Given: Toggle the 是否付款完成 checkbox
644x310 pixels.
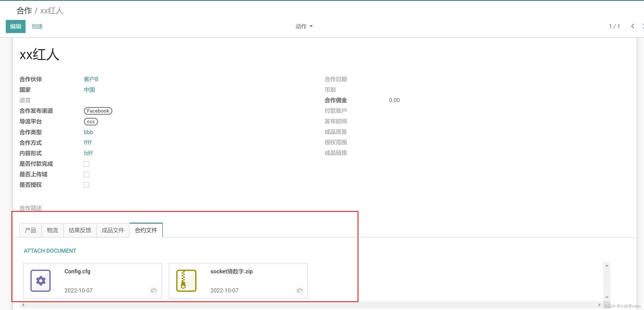Looking at the screenshot, I should tap(86, 164).
